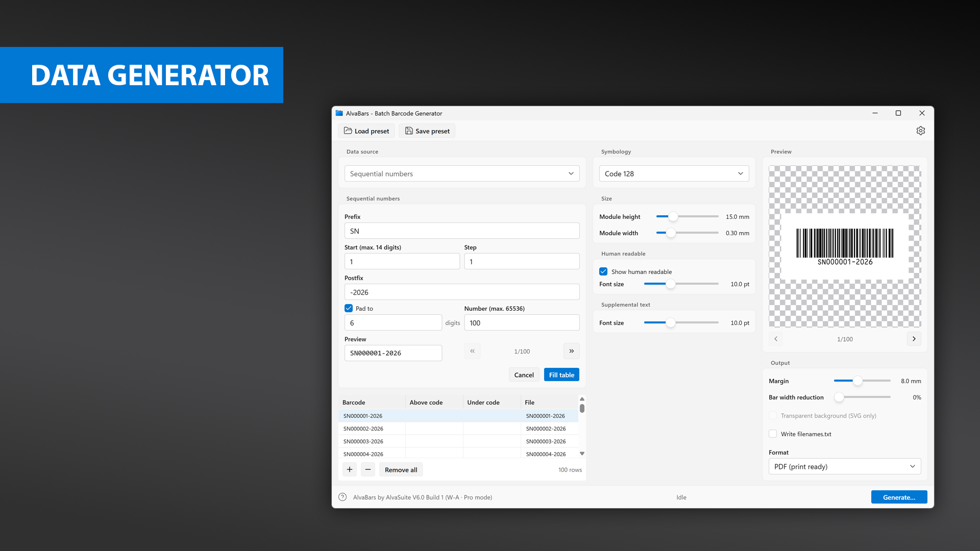Minimize the AlvaBars window
The width and height of the screenshot is (980, 551).
875,113
